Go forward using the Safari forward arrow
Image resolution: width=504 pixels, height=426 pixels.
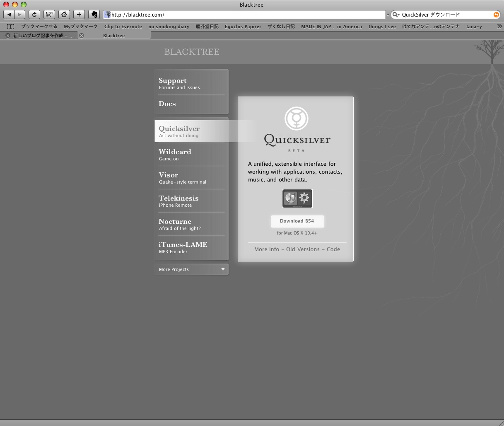click(19, 15)
